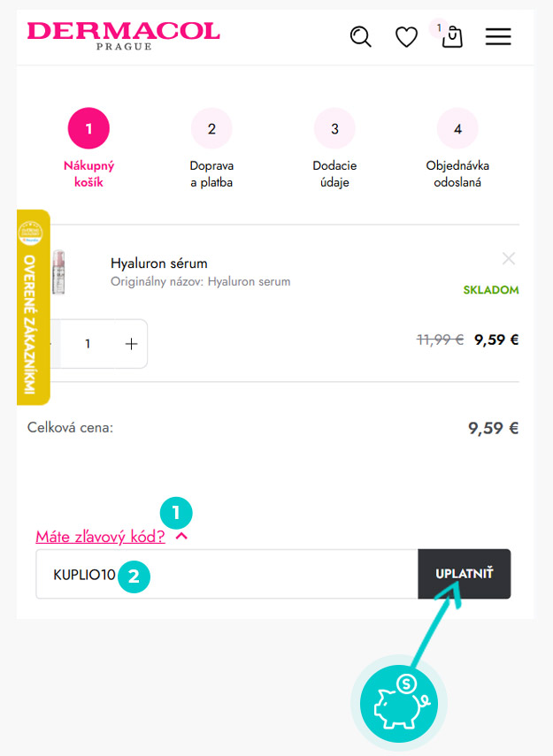Go to step 2 Doprava a platba

[x=211, y=148]
